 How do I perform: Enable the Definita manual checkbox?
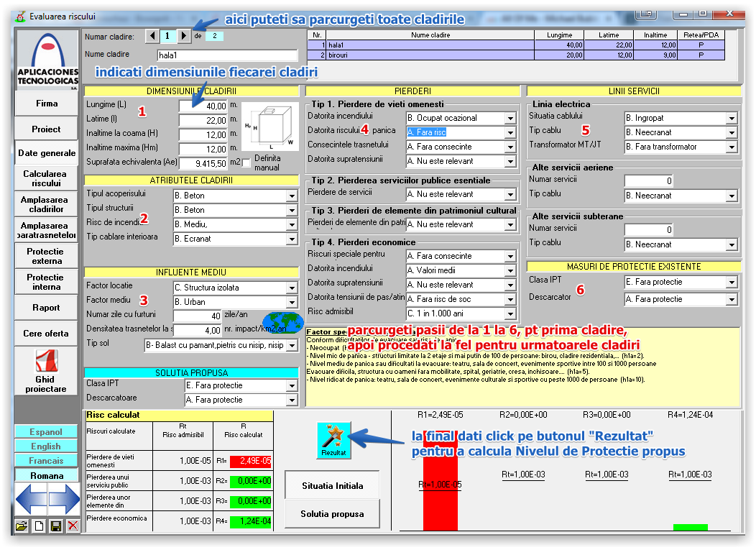(x=246, y=162)
